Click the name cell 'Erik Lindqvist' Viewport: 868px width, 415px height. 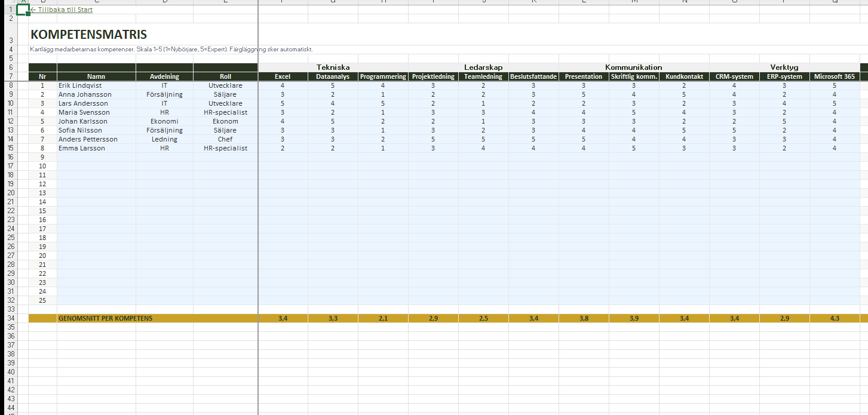pyautogui.click(x=80, y=85)
